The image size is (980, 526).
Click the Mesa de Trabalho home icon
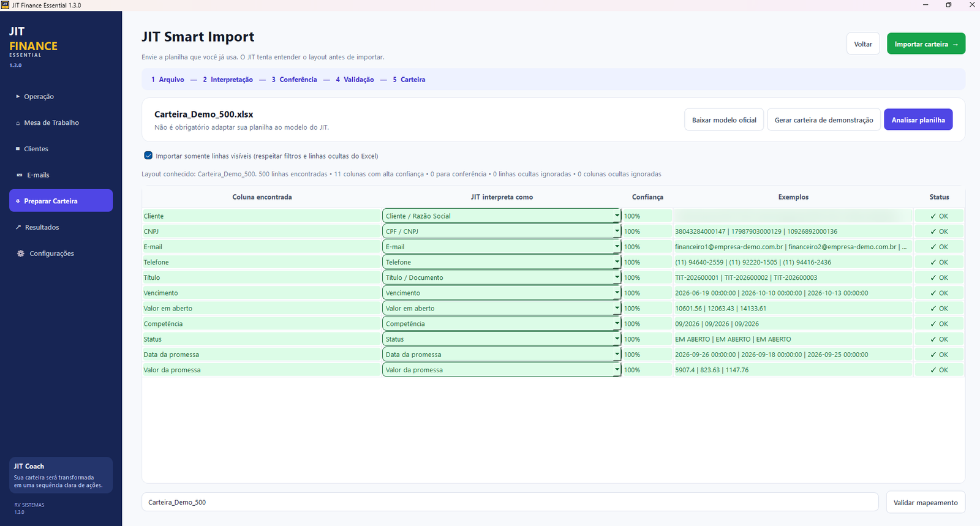(18, 123)
